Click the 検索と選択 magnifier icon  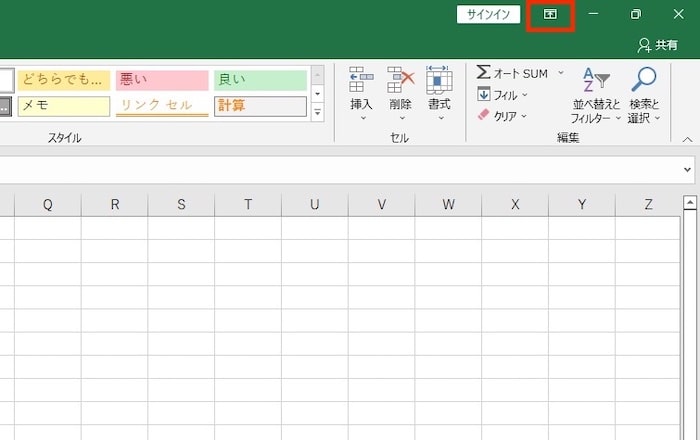pyautogui.click(x=643, y=79)
